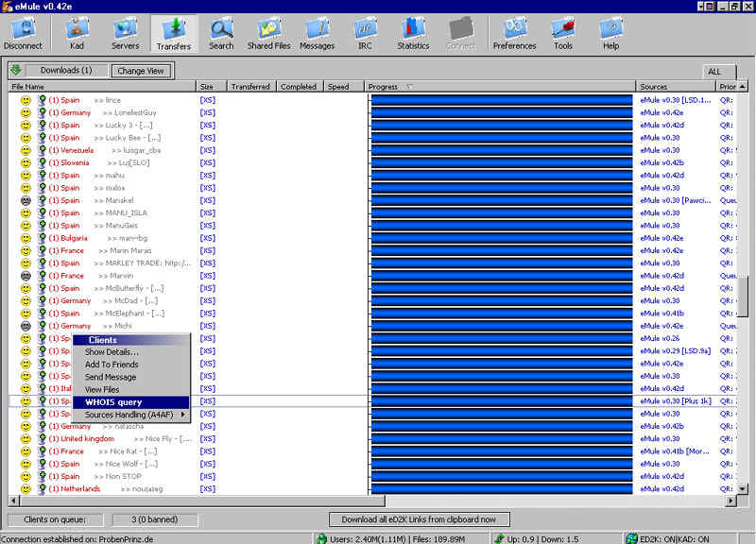
Task: Sort by Completed column header
Action: 300,86
